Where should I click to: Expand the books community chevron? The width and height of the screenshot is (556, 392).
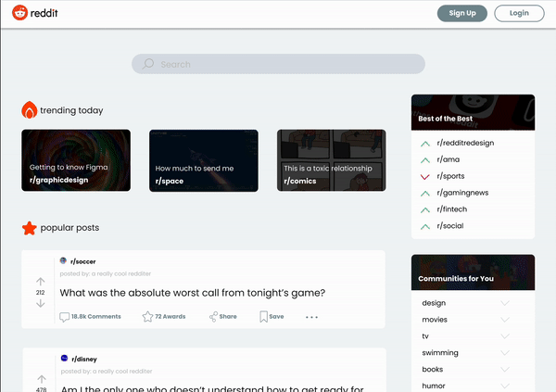click(x=505, y=370)
